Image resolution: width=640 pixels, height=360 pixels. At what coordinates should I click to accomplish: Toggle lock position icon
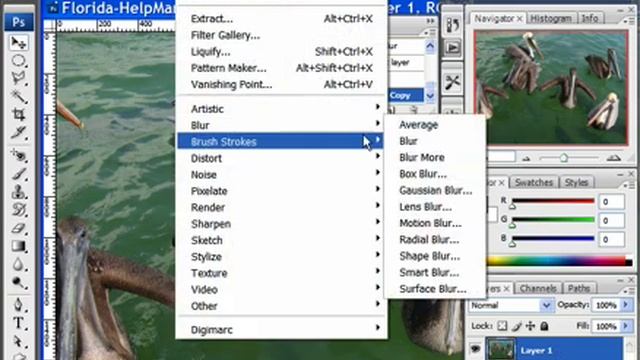pyautogui.click(x=530, y=326)
